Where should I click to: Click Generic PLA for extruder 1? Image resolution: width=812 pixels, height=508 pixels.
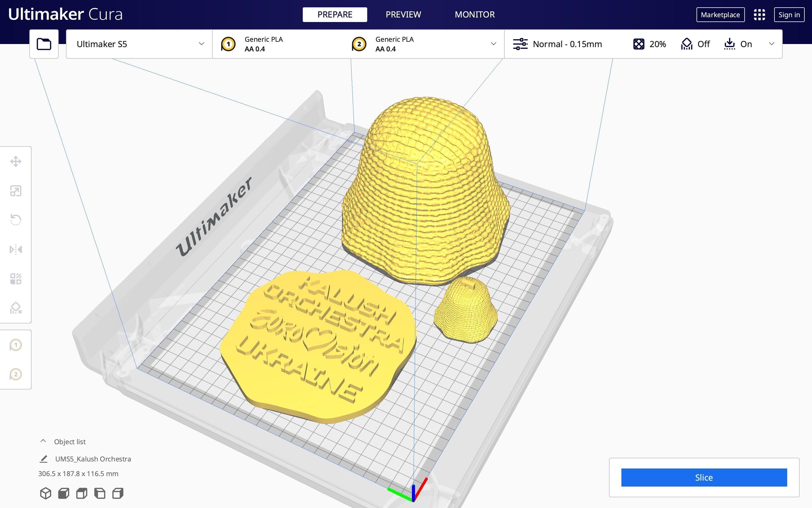tap(264, 39)
